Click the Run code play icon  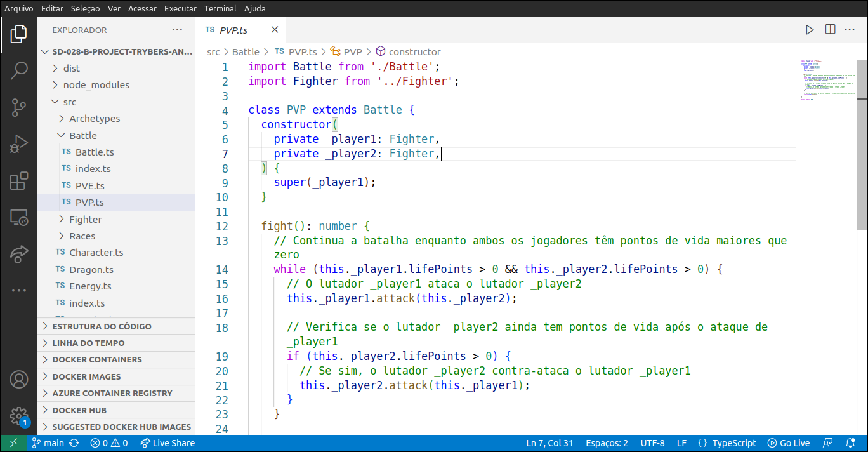[810, 30]
